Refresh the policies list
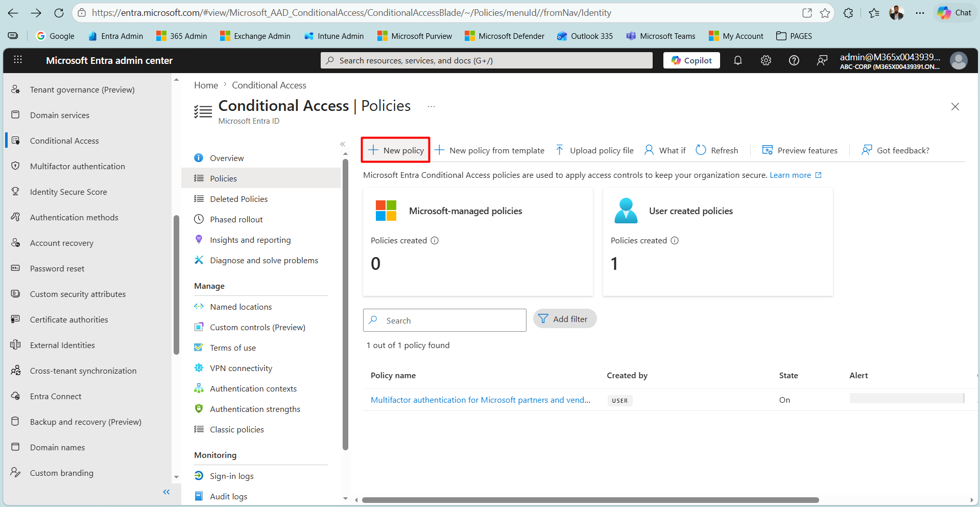980x507 pixels. tap(717, 150)
